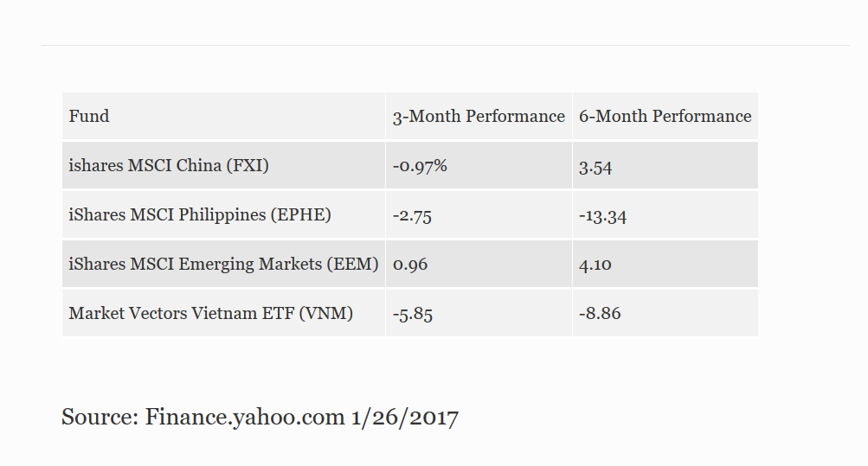
Task: Select the ishares MSCI China (FXI) cell
Action: click(x=169, y=166)
